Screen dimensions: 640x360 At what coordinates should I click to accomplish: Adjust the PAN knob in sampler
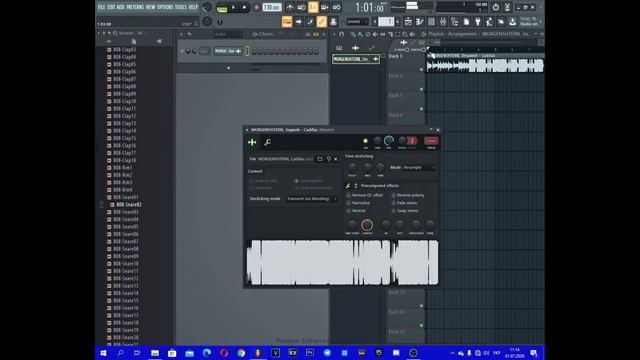[x=378, y=141]
